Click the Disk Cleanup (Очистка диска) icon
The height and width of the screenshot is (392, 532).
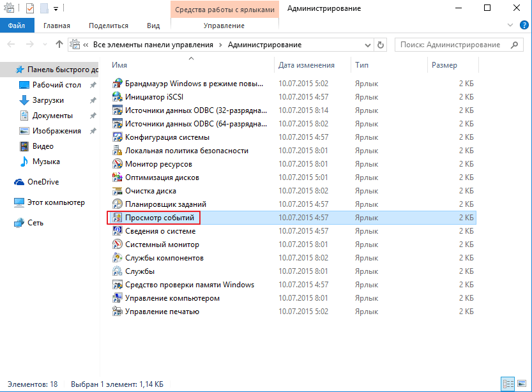pyautogui.click(x=117, y=191)
